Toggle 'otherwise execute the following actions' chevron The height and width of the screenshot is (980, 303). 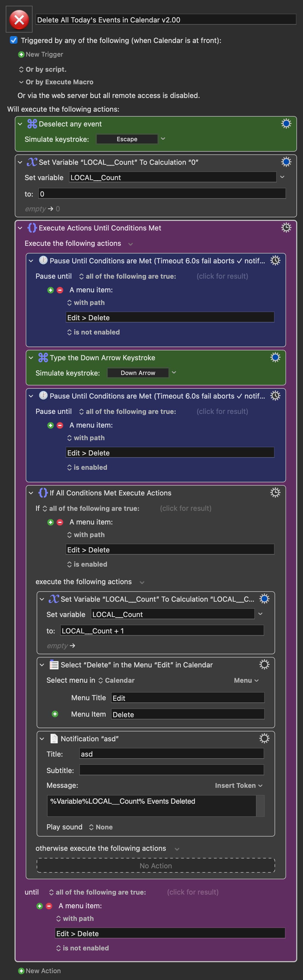176,849
